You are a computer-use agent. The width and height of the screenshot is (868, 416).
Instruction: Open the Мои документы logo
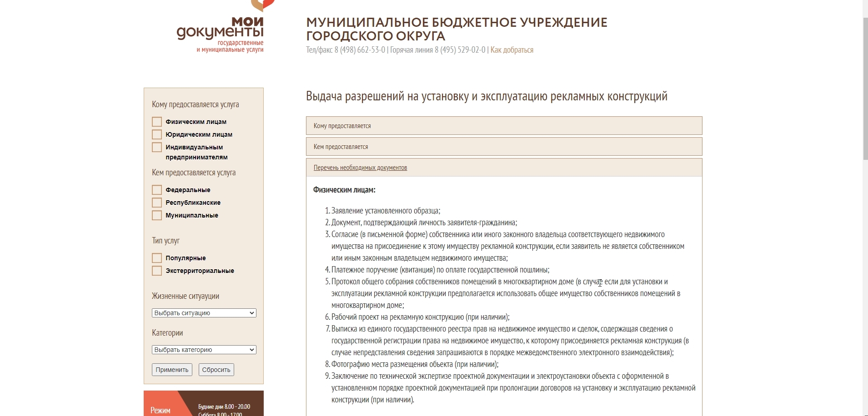click(x=220, y=27)
